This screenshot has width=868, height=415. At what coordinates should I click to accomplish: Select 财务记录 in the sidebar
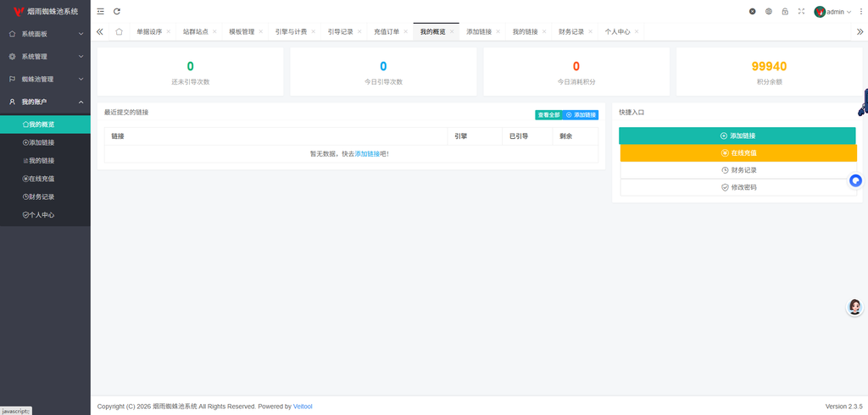pyautogui.click(x=46, y=196)
